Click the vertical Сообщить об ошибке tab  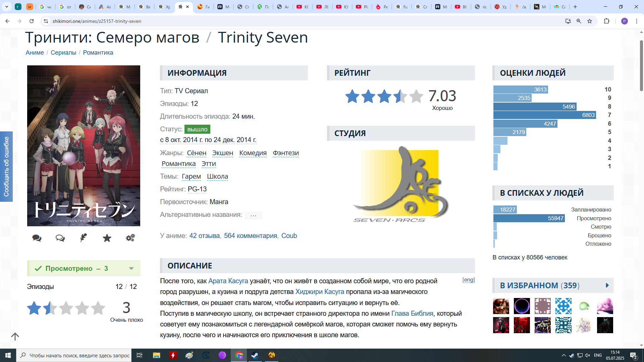coord(6,167)
